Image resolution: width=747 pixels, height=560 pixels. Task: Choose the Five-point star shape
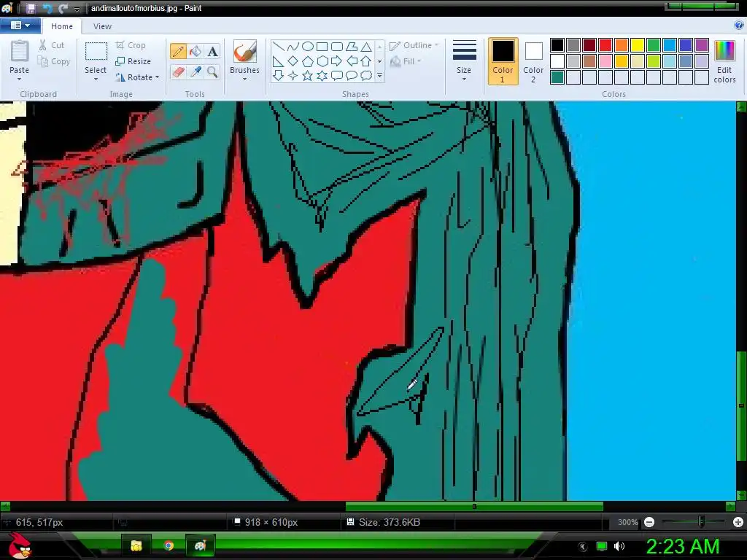coord(308,75)
